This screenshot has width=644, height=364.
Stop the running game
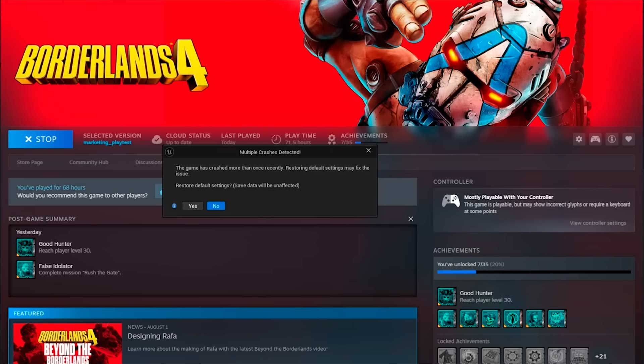(x=41, y=139)
